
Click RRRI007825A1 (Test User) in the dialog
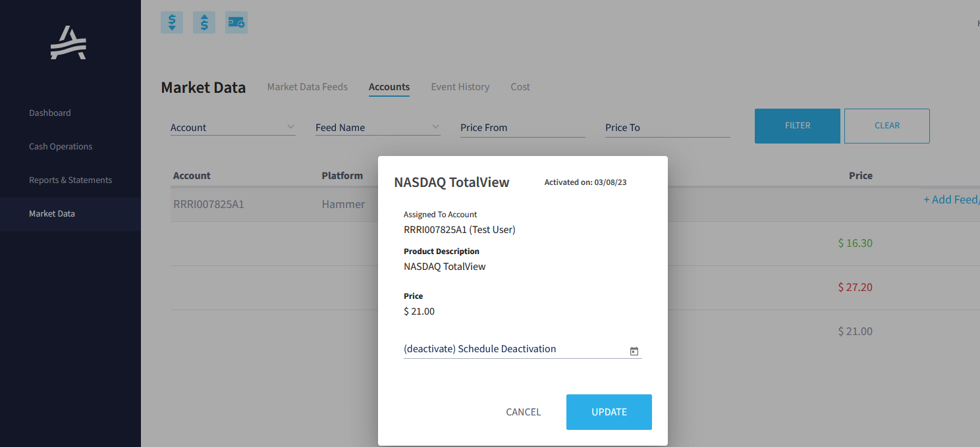pos(460,230)
